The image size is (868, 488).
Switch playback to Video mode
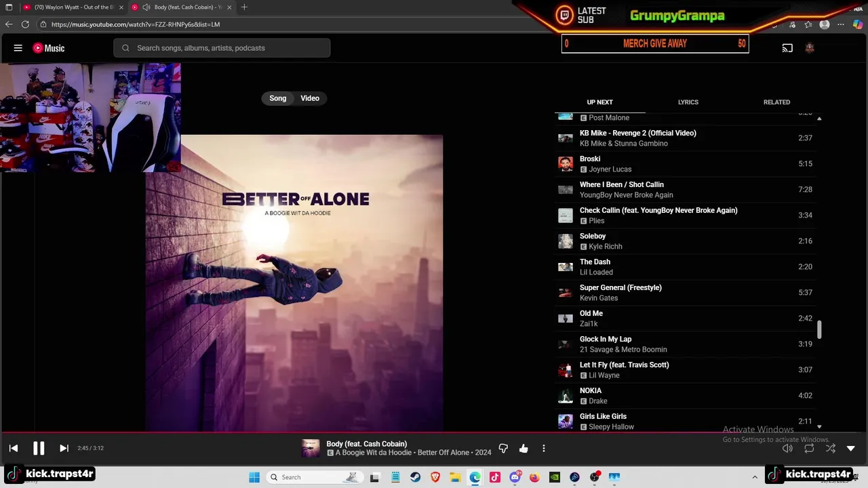click(310, 98)
